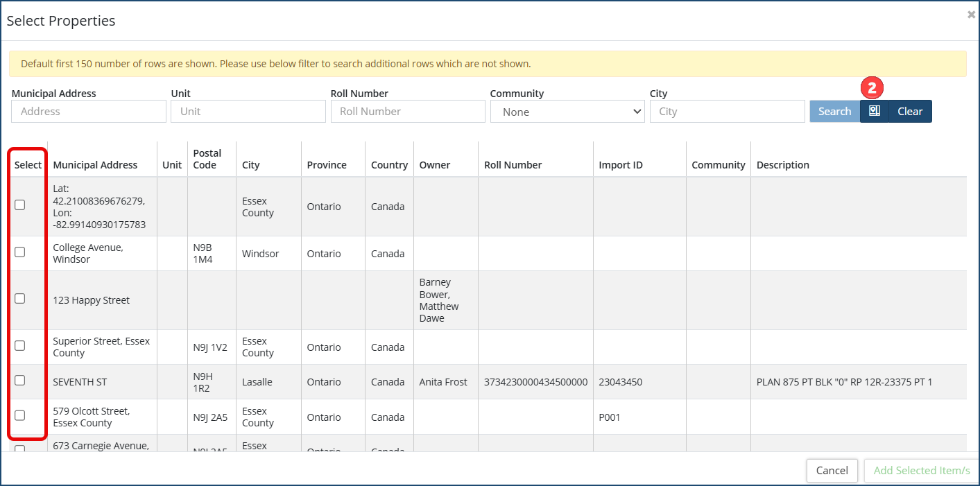Click Add Selected Item/s button
Image resolution: width=980 pixels, height=486 pixels.
[x=921, y=470]
